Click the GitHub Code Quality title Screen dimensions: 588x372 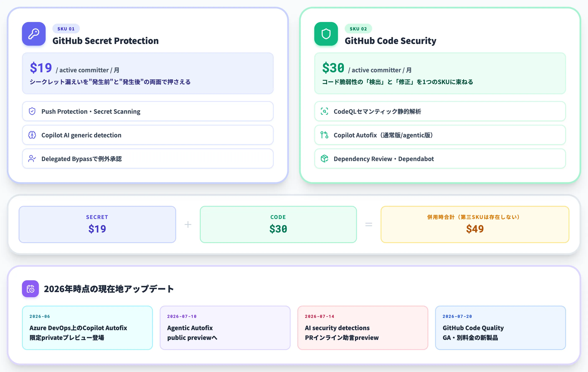coord(473,328)
